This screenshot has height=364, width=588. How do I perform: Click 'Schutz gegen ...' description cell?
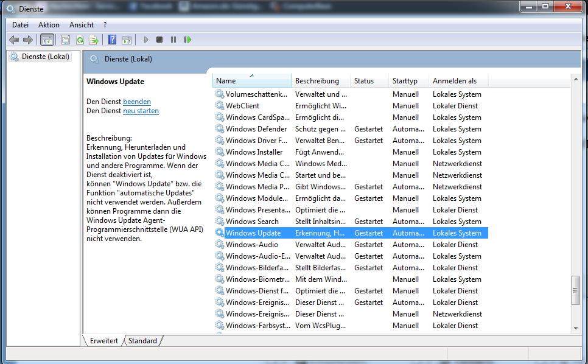[321, 128]
